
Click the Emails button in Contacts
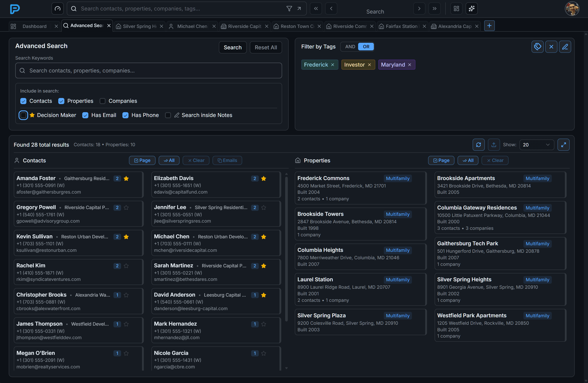click(x=227, y=160)
